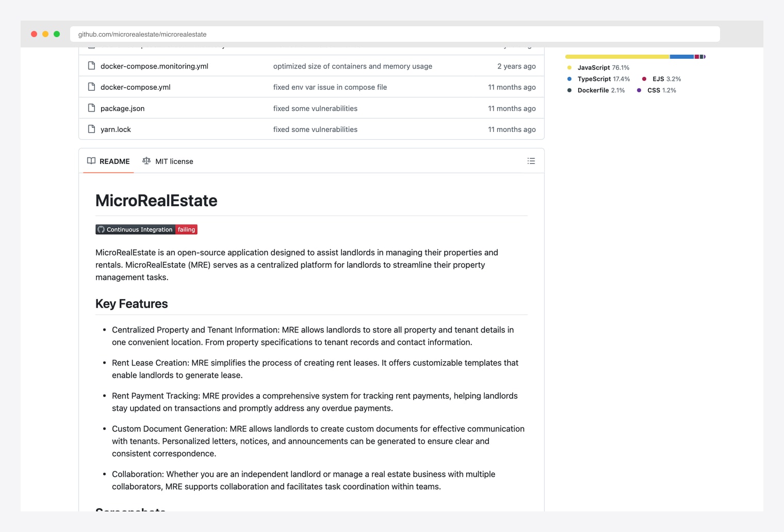Open yarn.lock commit 'fixed some vulnerabilities'
Screen dimensions: 784x532
pyautogui.click(x=315, y=129)
